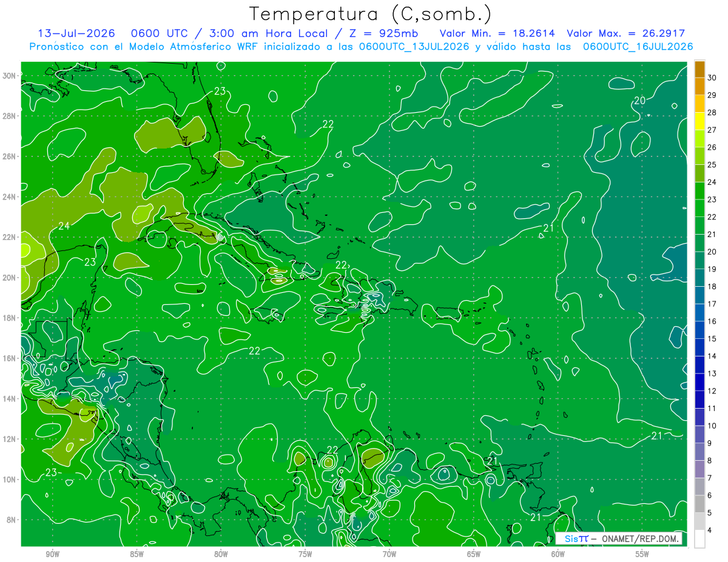Click the "70W" longitude axis label
This screenshot has height=562, width=728.
point(389,554)
